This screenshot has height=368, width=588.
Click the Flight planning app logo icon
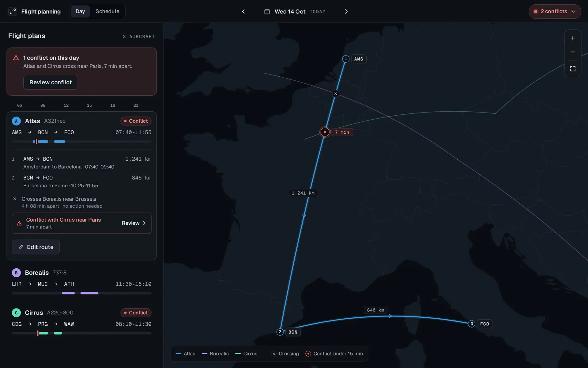(x=13, y=11)
